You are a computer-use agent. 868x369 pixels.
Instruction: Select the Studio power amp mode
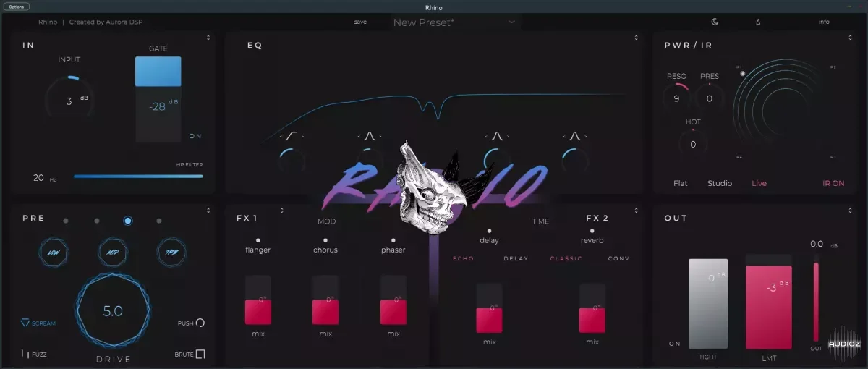(x=720, y=183)
